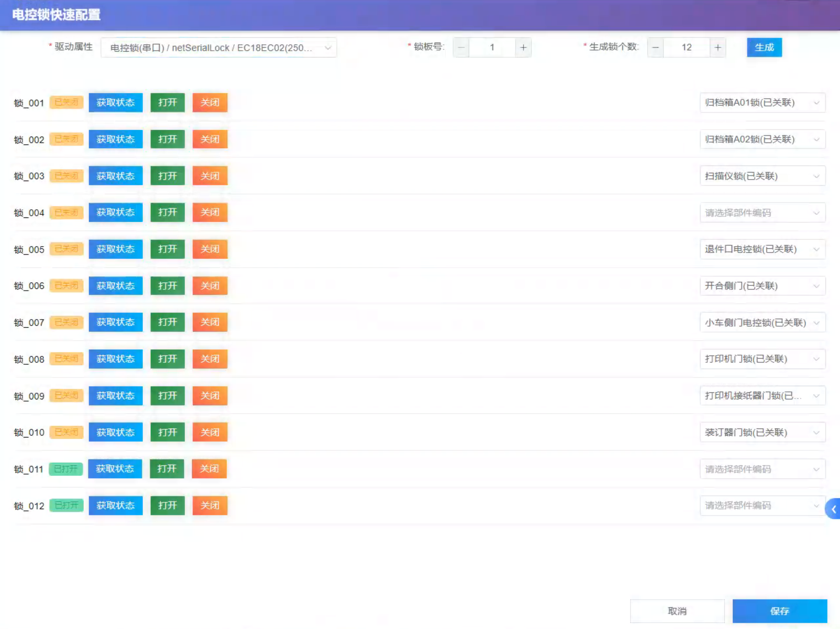Click 打开 for 锁_002

(168, 139)
